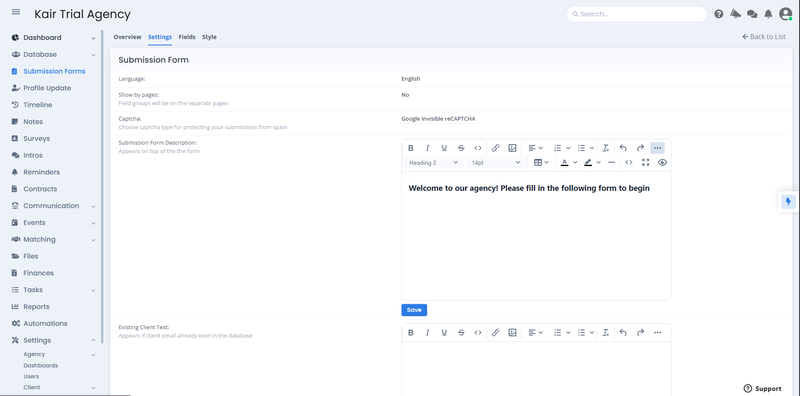The image size is (800, 396).
Task: Open notifications bell icon
Action: tap(768, 14)
